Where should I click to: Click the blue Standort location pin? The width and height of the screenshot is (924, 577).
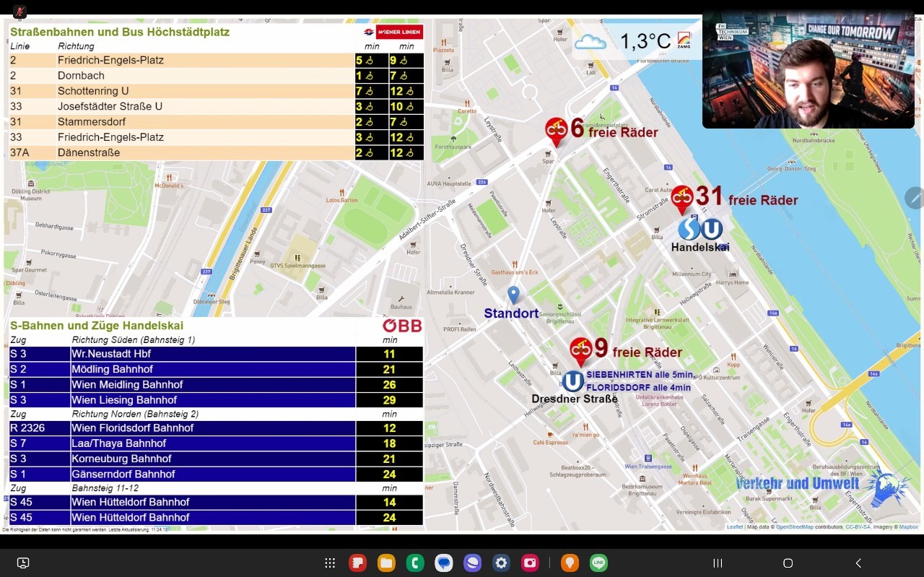click(513, 295)
